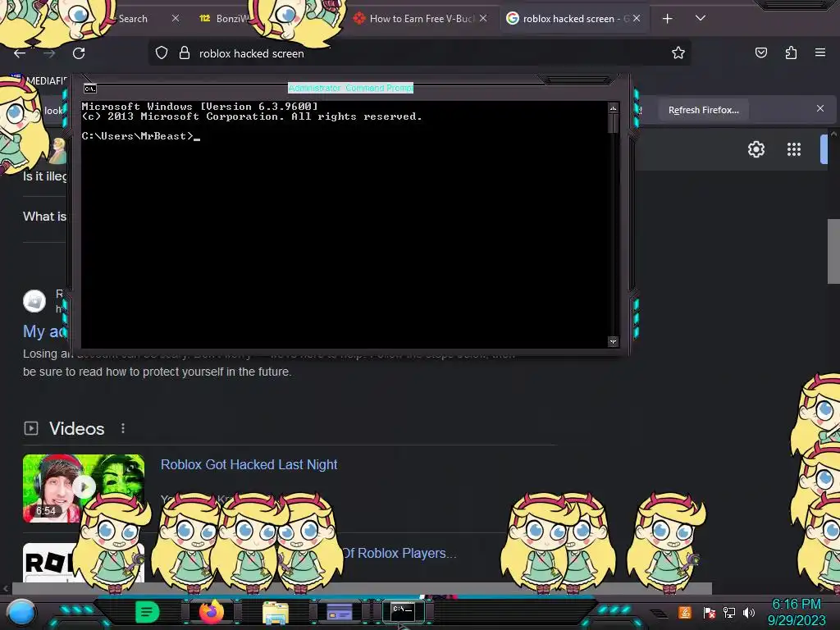Image resolution: width=840 pixels, height=630 pixels.
Task: Play the Roblox hacked video thumbnail 6:54
Action: (84, 488)
